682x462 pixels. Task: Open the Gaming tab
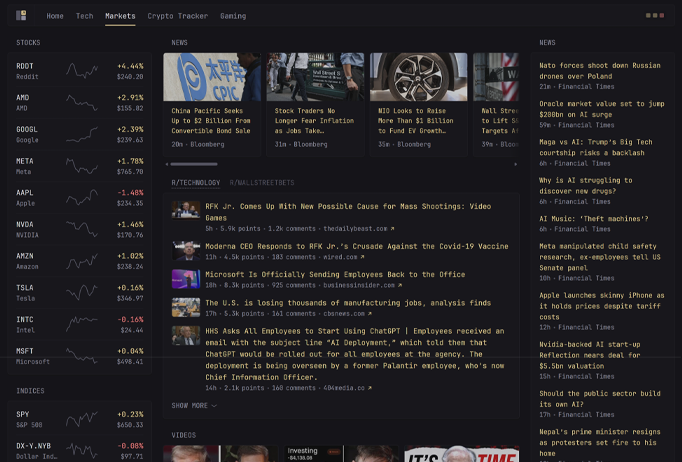(233, 16)
